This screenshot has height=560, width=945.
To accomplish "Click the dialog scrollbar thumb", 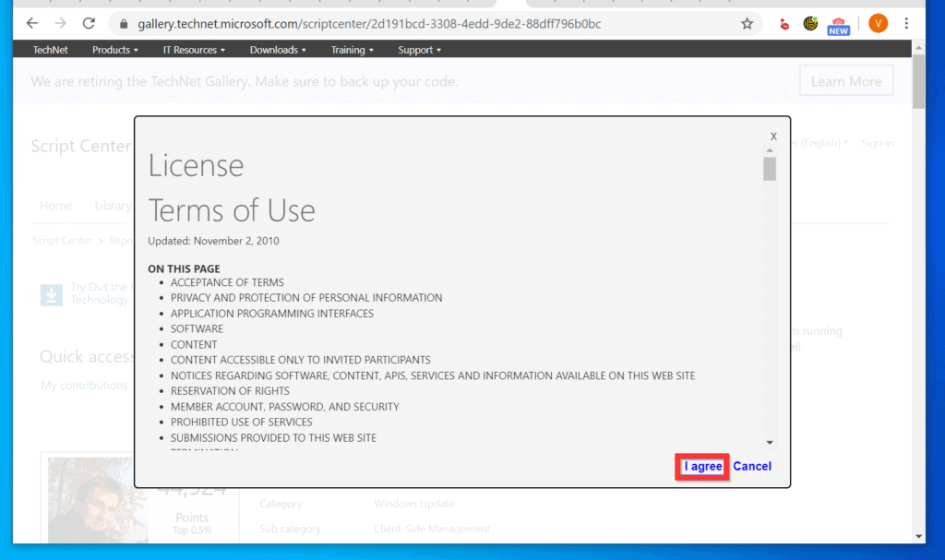I will pos(770,169).
